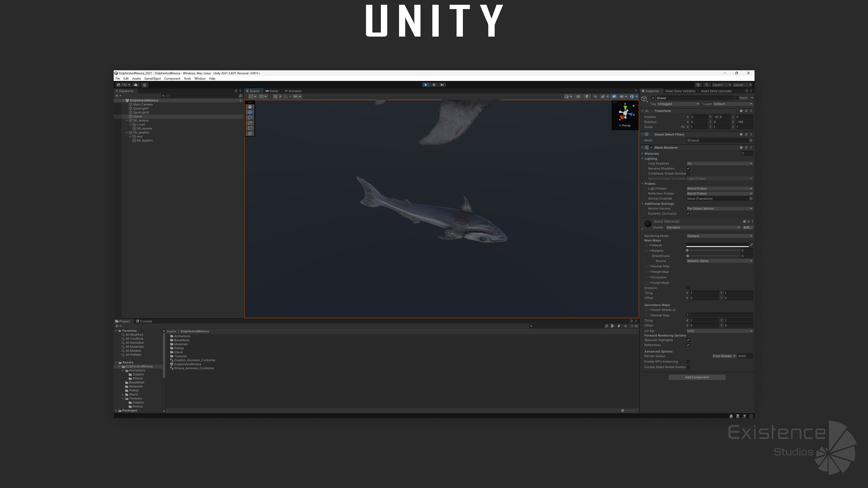This screenshot has height=488, width=868.
Task: Toggle Mesh Renderer enabled checkbox
Action: (x=652, y=148)
